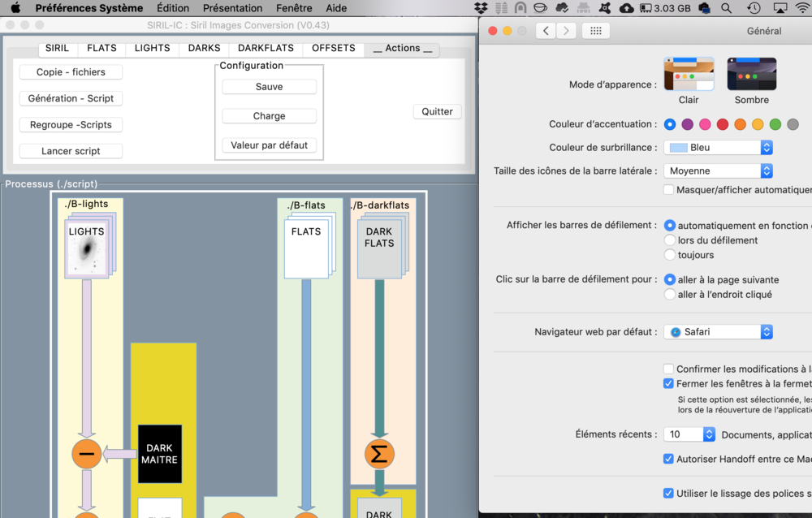Go back with left chevron button

[x=546, y=31]
